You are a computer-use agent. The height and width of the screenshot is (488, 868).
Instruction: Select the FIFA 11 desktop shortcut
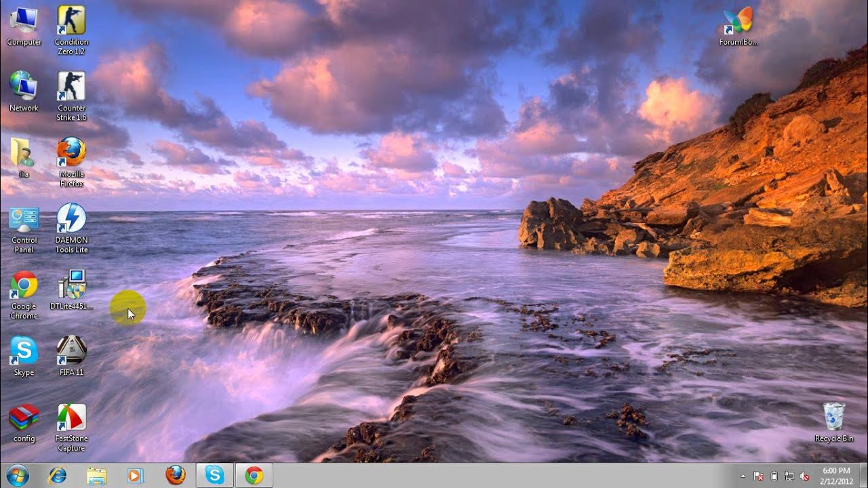tap(71, 356)
